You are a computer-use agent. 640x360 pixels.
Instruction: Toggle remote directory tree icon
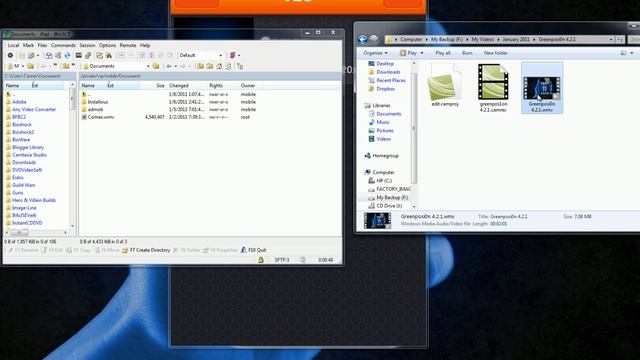(x=240, y=66)
